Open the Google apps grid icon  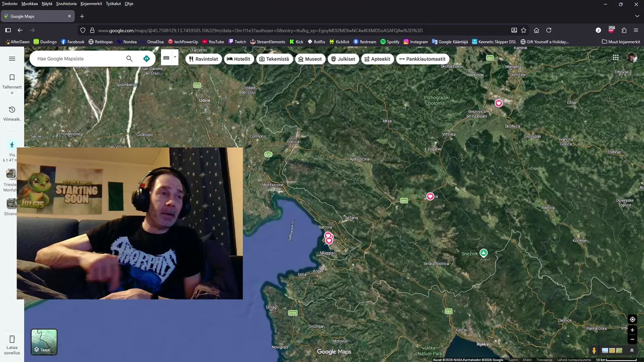point(616,58)
